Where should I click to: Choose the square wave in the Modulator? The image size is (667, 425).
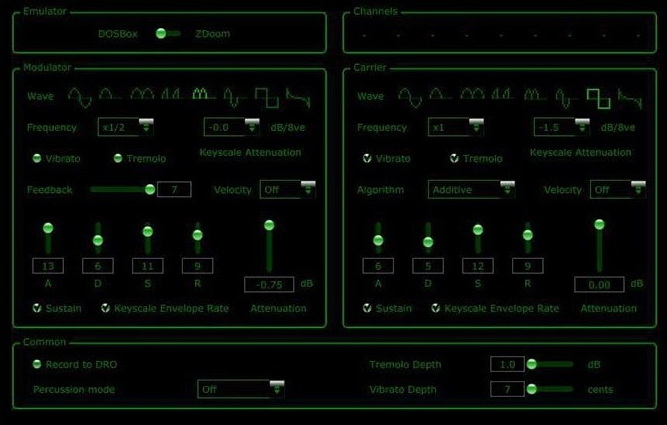[x=266, y=96]
